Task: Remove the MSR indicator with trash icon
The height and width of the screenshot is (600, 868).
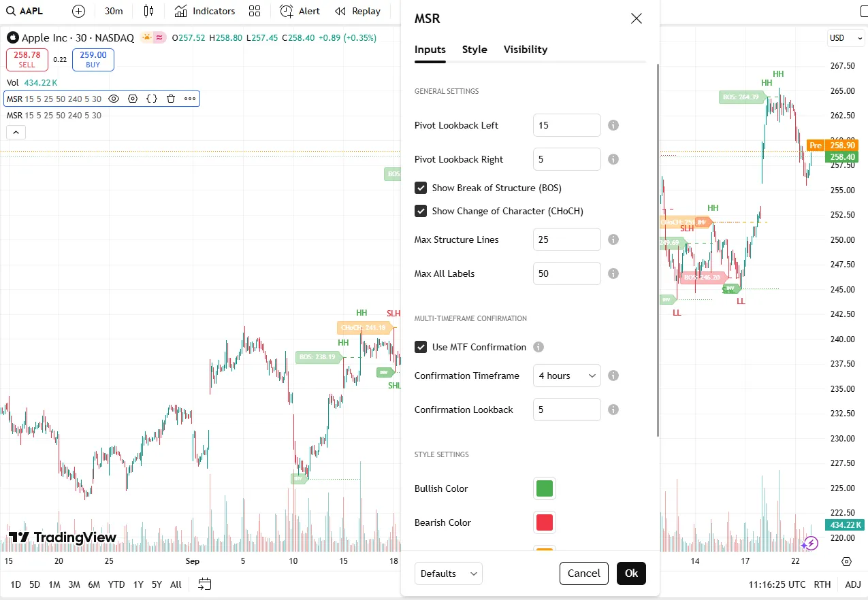Action: point(171,99)
